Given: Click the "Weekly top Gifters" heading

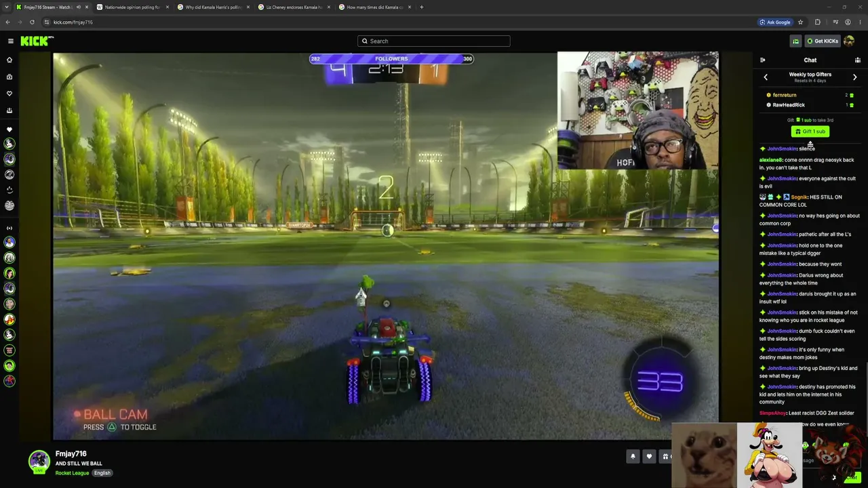Looking at the screenshot, I should (810, 75).
